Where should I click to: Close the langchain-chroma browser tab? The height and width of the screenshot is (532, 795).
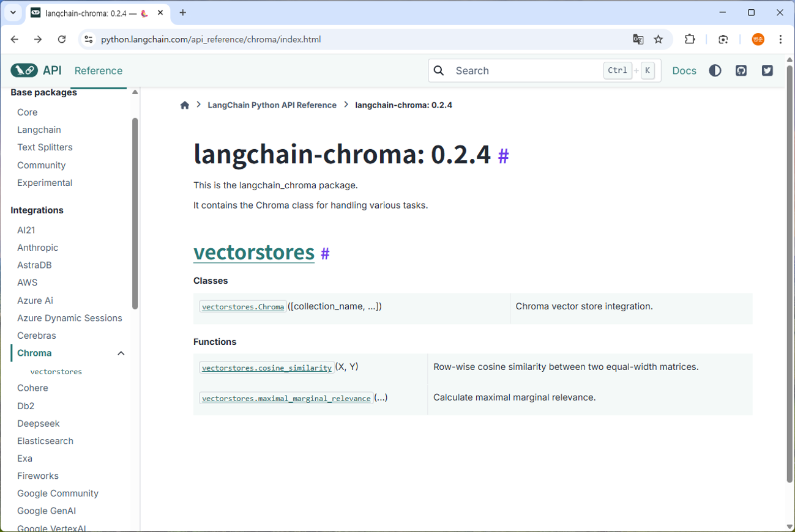coord(160,12)
